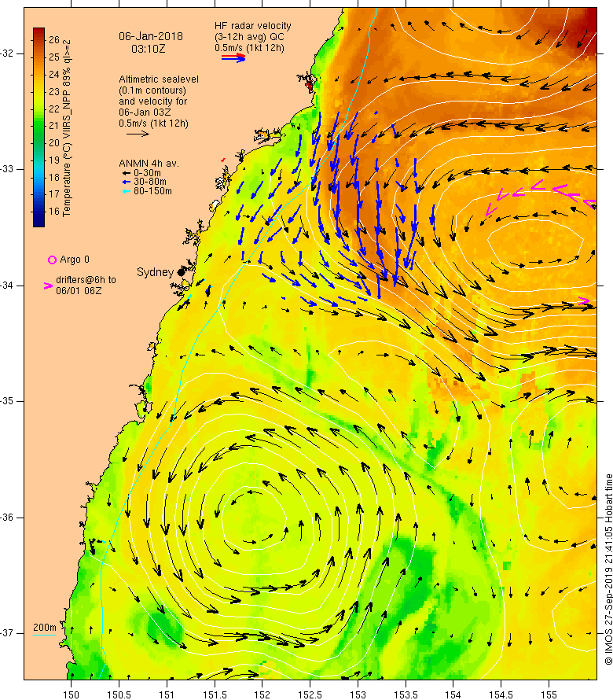Click the '06/01 06Z' drifter time text
This screenshot has width=613, height=700.
point(79,291)
